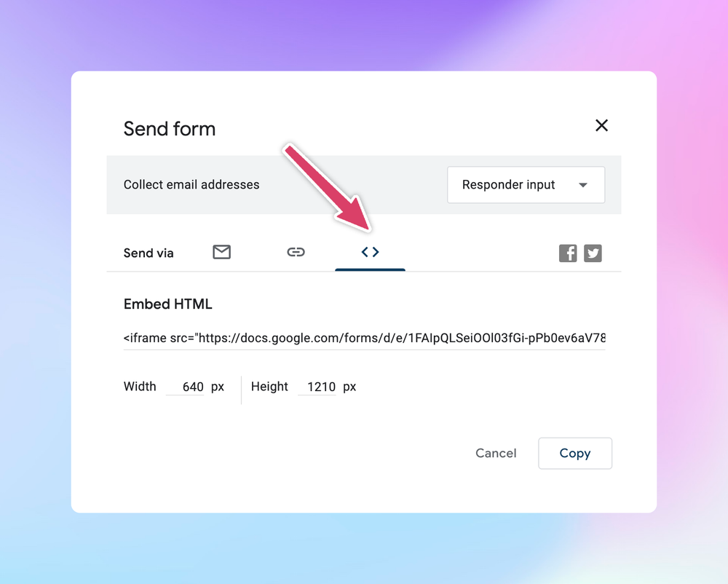This screenshot has width=728, height=584.
Task: Select the iframe embed code text
Action: [364, 337]
